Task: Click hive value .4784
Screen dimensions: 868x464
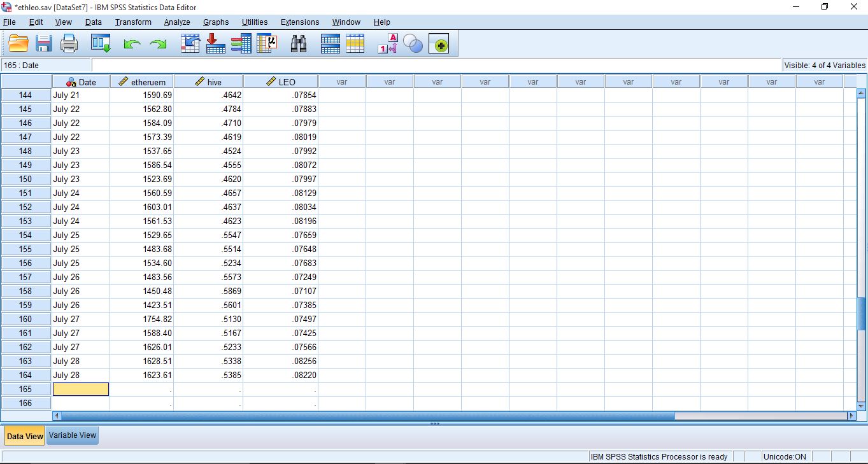Action: [208, 109]
